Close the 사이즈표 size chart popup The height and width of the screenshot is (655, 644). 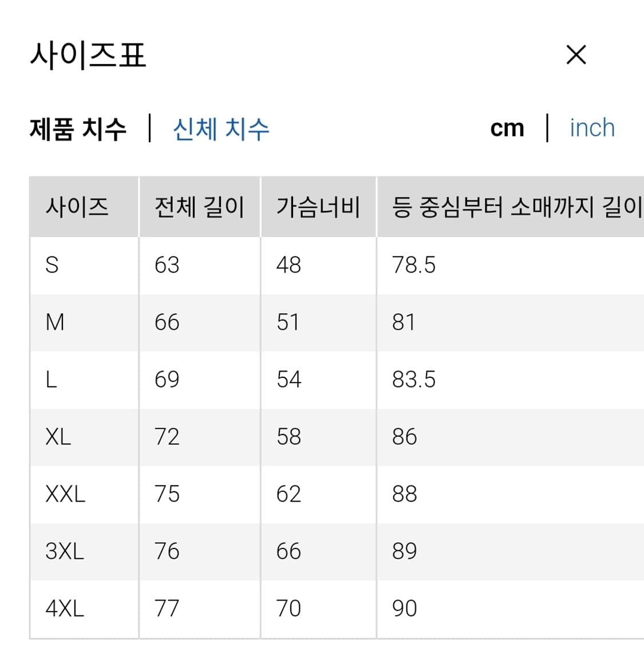coord(576,54)
